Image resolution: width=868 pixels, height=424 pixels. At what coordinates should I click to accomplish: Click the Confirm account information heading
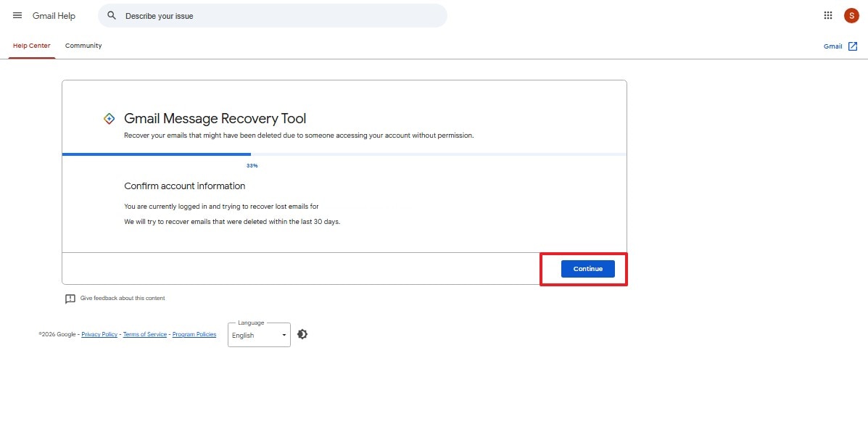185,186
